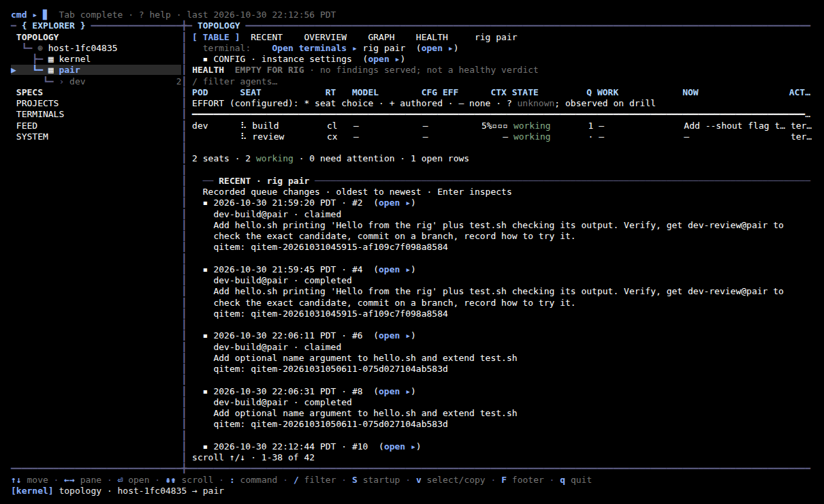This screenshot has height=504, width=824.
Task: Click the 2026-10-30 22:06:11 PDT entry bullet
Action: [206, 336]
